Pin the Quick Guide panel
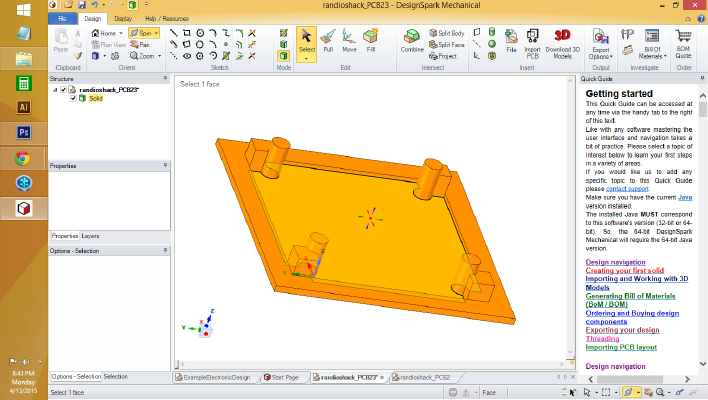 tap(702, 79)
